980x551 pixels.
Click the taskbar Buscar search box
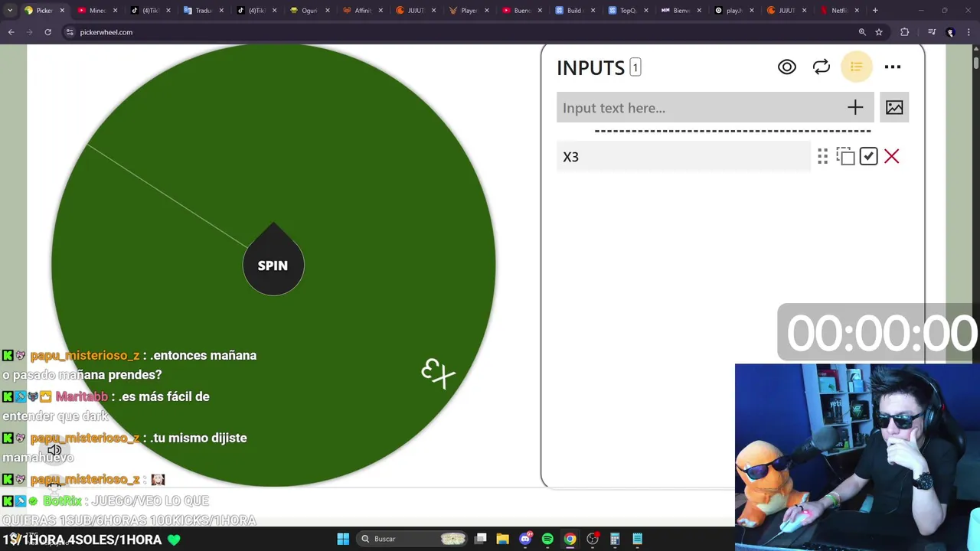coord(413,539)
